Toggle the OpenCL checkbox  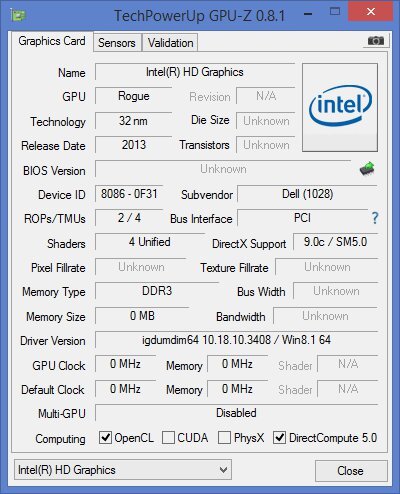[x=105, y=437]
